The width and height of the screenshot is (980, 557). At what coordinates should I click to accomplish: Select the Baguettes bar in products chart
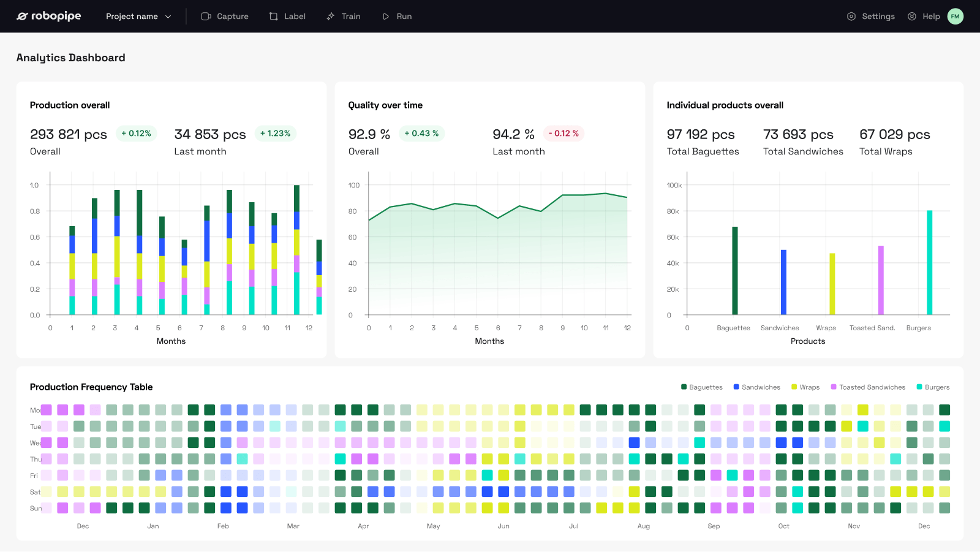tap(735, 271)
